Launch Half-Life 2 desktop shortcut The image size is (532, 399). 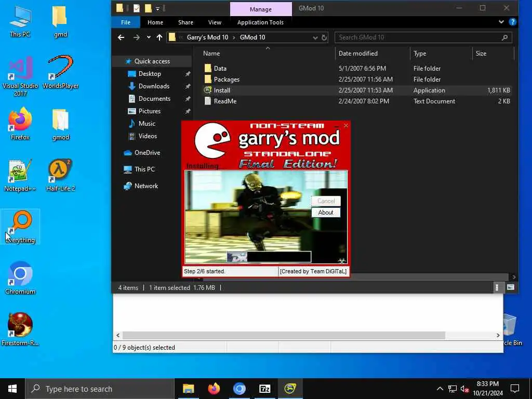(60, 176)
